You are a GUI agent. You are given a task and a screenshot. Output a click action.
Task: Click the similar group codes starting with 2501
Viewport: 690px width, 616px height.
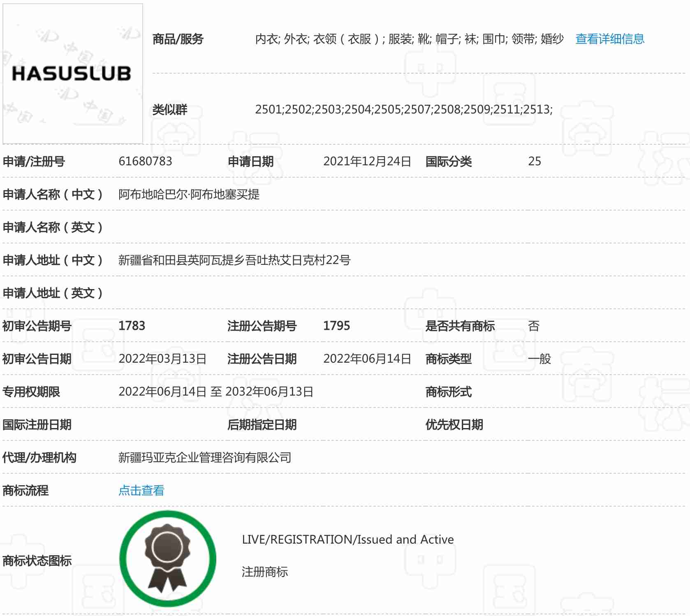tap(403, 109)
